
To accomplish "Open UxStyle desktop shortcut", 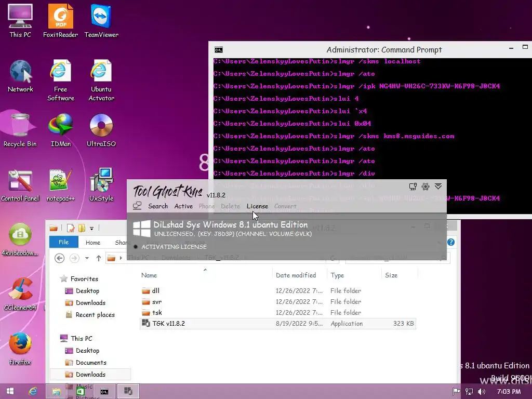I will point(101,185).
